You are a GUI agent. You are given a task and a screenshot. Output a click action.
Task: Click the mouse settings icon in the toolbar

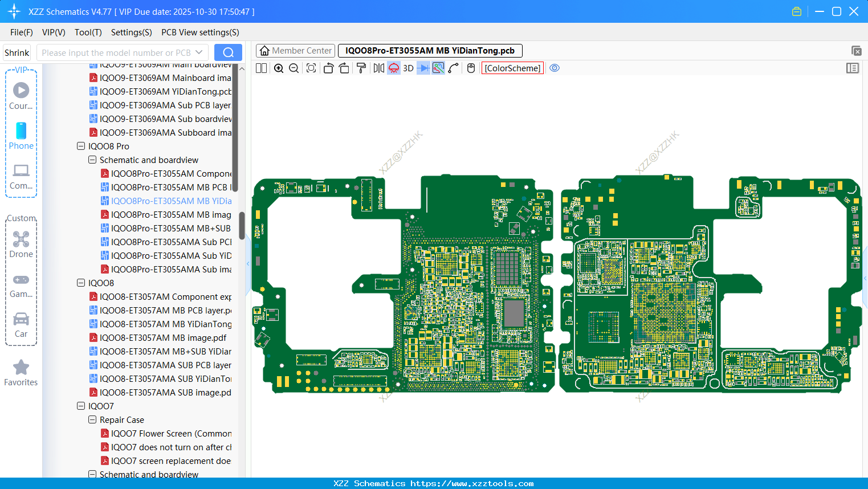tap(471, 68)
